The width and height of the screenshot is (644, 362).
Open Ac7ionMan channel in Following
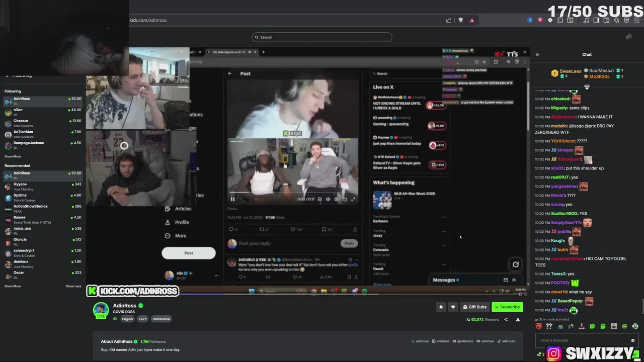[43, 134]
